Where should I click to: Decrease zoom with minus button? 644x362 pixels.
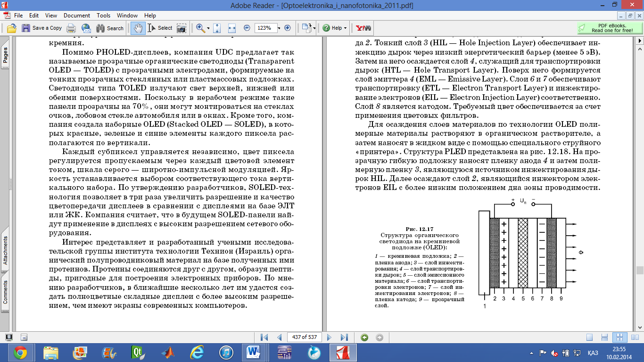pyautogui.click(x=247, y=28)
